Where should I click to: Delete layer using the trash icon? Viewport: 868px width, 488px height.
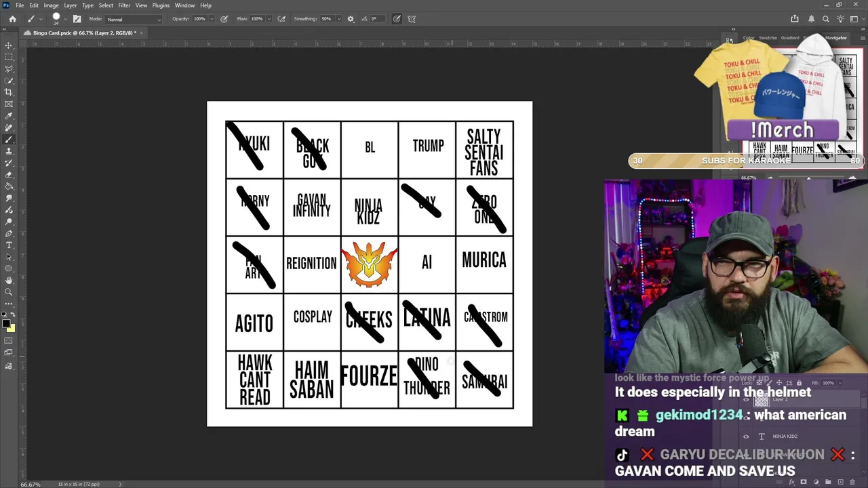tap(852, 483)
